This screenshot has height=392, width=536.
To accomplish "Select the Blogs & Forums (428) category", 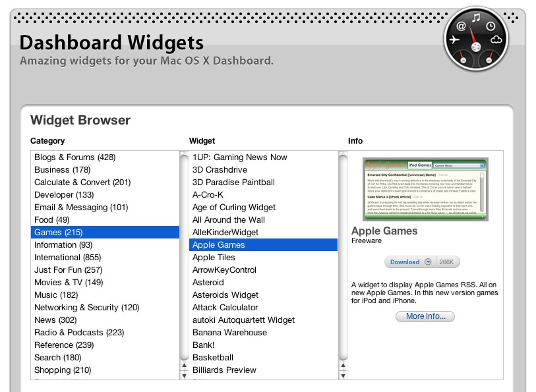I will click(x=105, y=157).
